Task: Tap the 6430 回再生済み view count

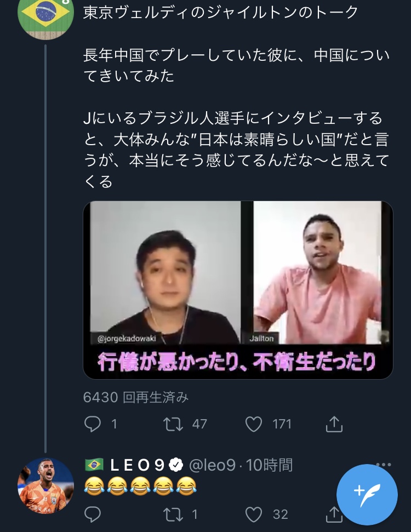Action: point(136,397)
